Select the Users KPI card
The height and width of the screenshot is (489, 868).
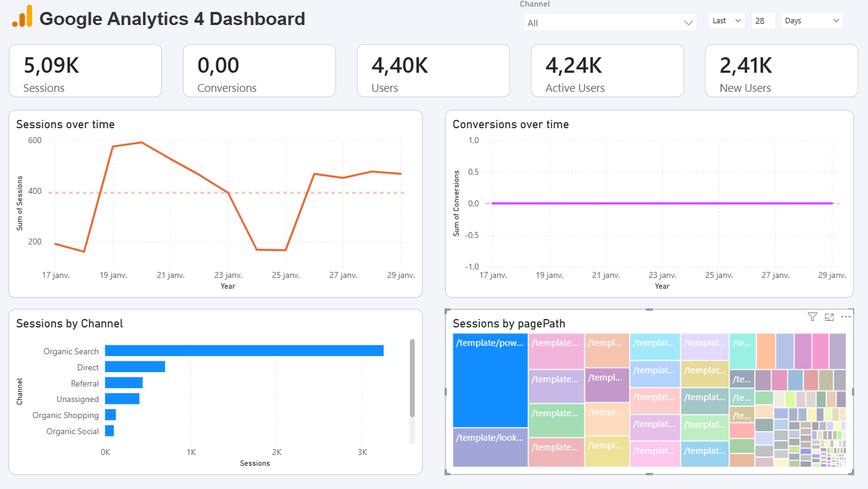click(433, 70)
